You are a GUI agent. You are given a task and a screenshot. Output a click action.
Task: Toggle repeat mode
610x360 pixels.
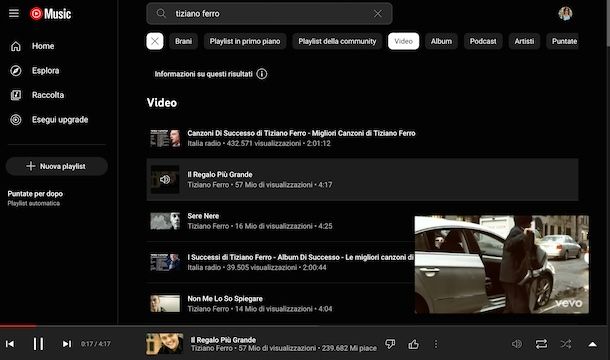[x=541, y=344]
